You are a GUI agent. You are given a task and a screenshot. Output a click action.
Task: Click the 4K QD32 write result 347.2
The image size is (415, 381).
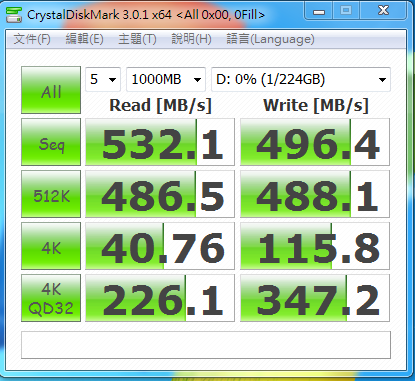[x=315, y=298]
